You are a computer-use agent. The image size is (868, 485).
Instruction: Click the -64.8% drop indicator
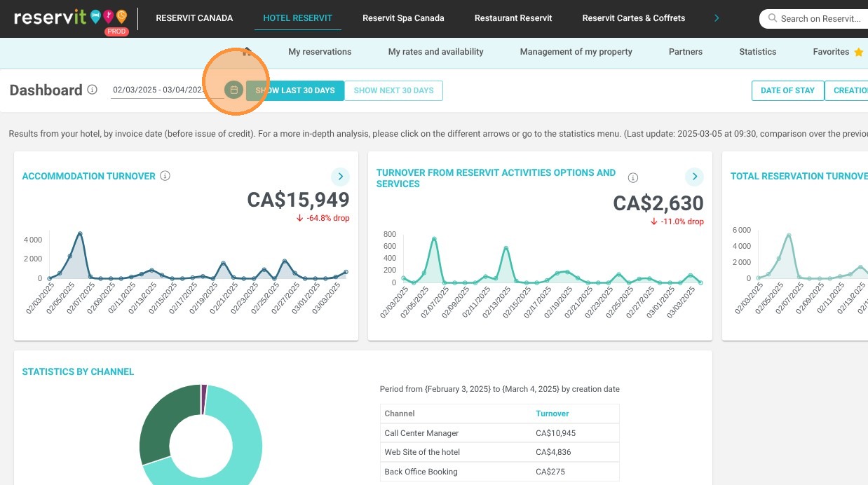[x=323, y=218]
